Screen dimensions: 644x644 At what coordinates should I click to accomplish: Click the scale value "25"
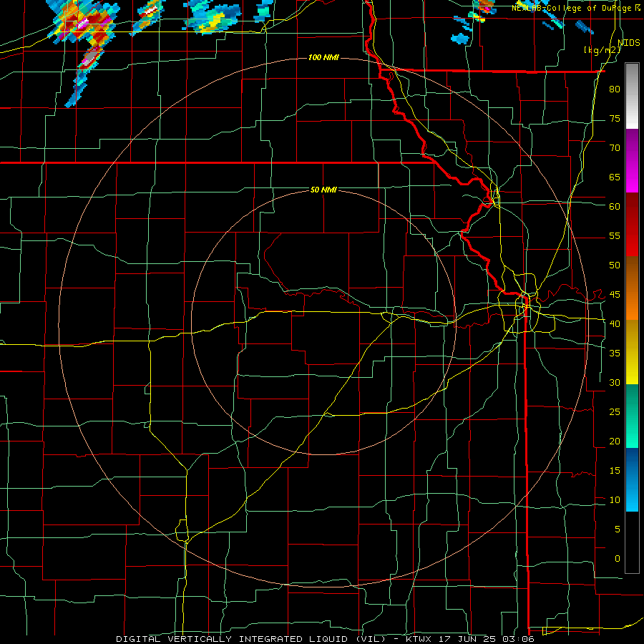click(x=615, y=412)
